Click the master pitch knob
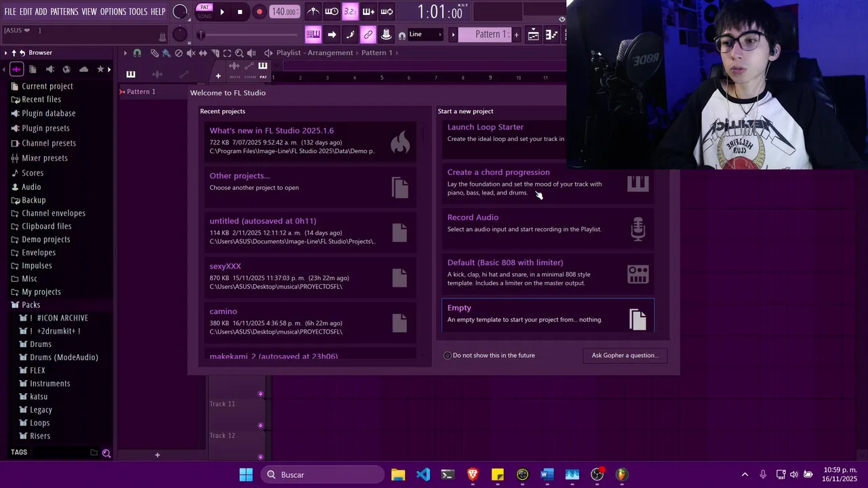 [x=180, y=34]
